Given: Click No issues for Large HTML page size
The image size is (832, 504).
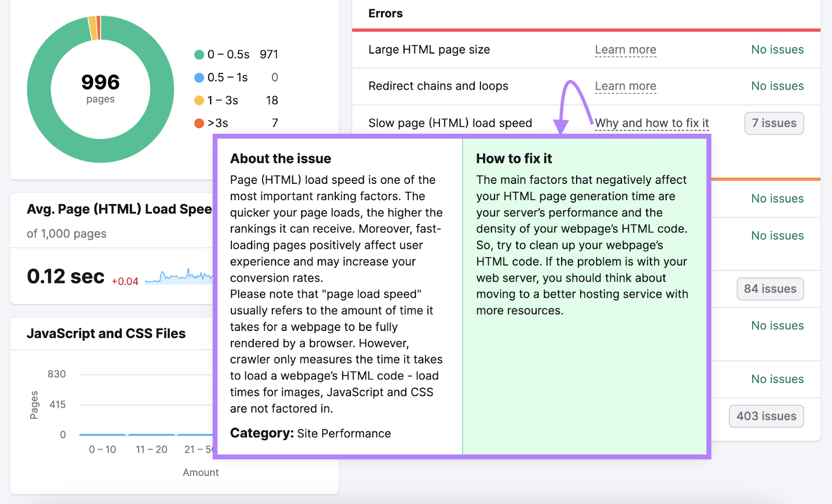Looking at the screenshot, I should pos(777,50).
